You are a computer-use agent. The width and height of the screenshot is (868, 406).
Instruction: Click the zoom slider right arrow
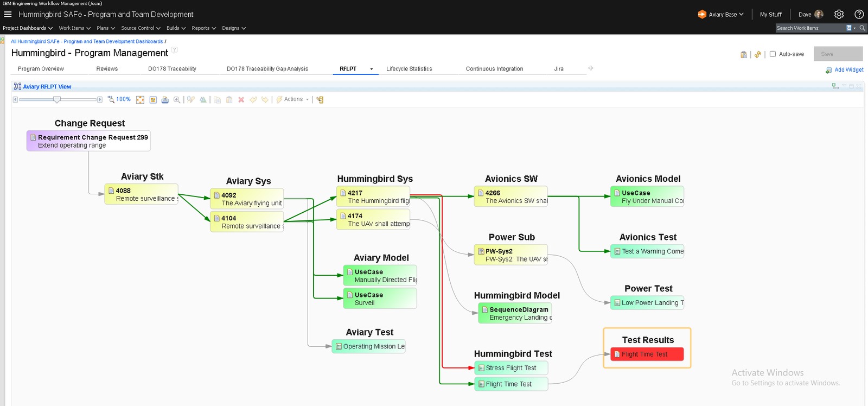tap(100, 99)
